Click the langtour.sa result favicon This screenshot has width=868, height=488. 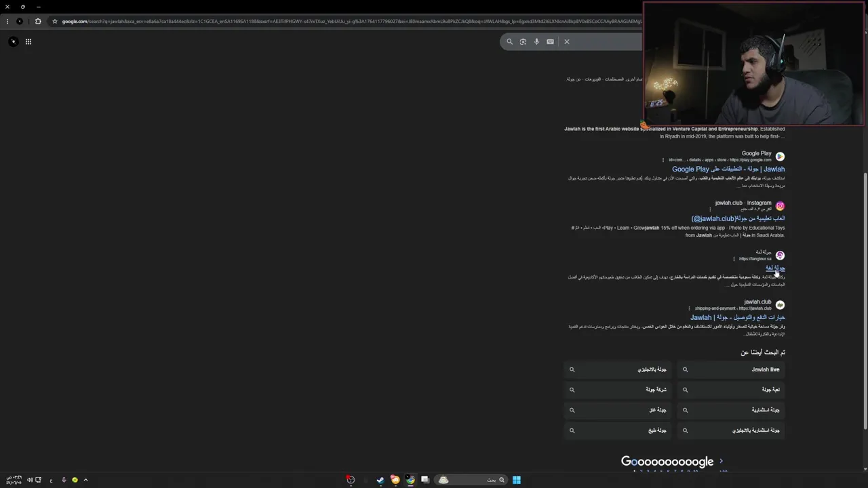780,256
